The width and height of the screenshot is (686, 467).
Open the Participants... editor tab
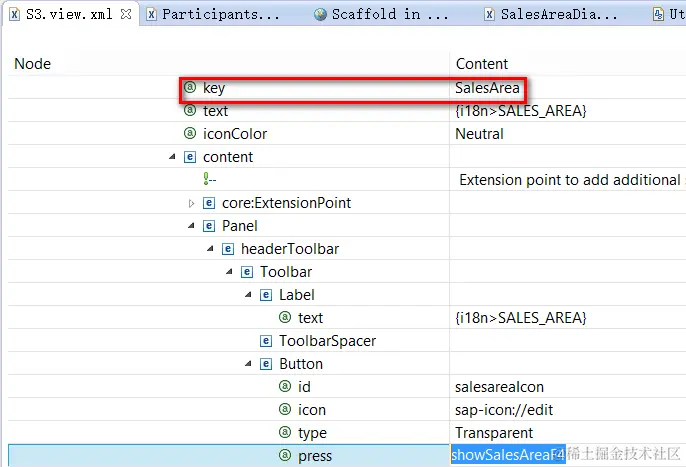pos(220,14)
